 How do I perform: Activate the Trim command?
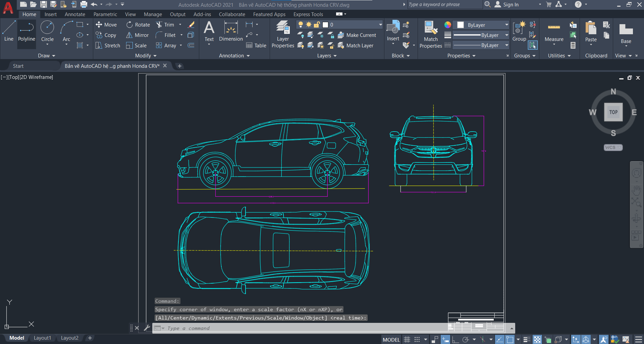pos(165,24)
